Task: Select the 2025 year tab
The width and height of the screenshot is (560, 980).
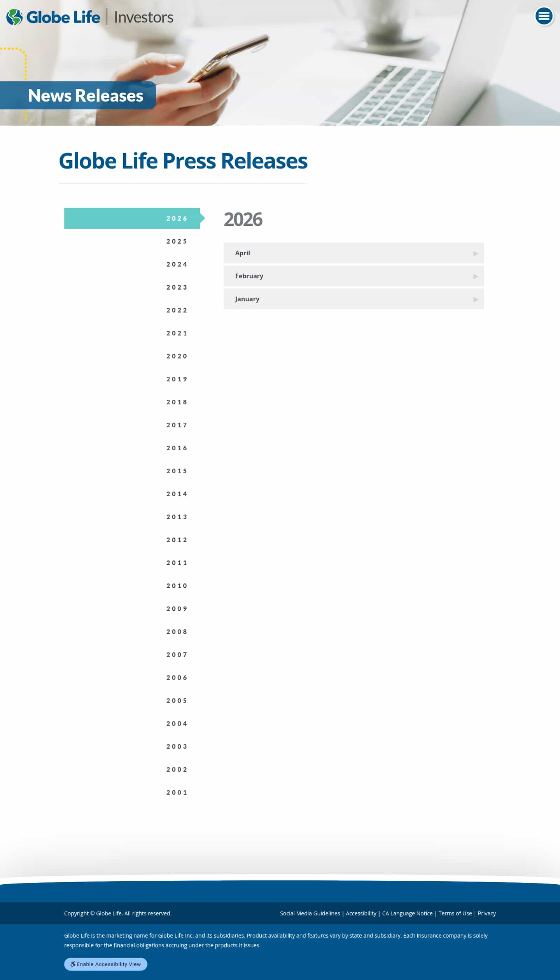Action: [x=177, y=241]
